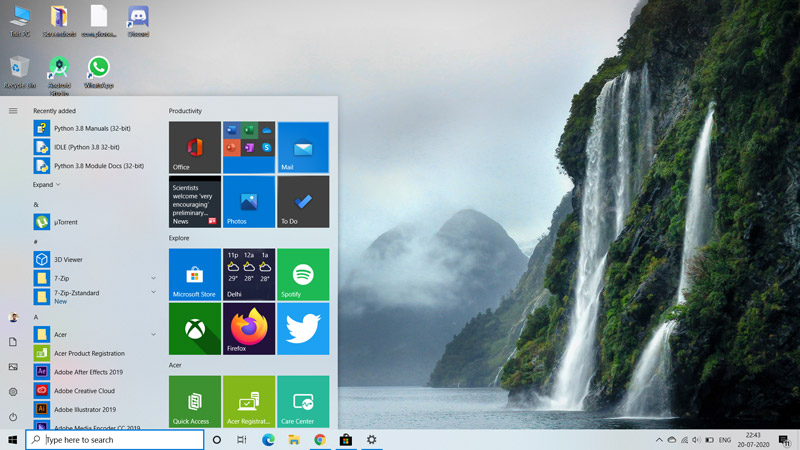Image resolution: width=800 pixels, height=450 pixels.
Task: Open Settings from the Start sidebar
Action: (x=13, y=392)
